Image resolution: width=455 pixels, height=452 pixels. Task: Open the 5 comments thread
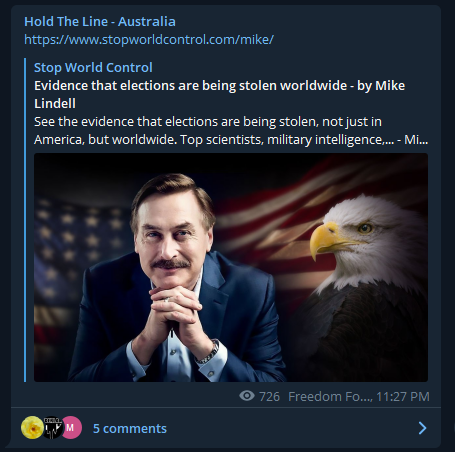[x=130, y=428]
